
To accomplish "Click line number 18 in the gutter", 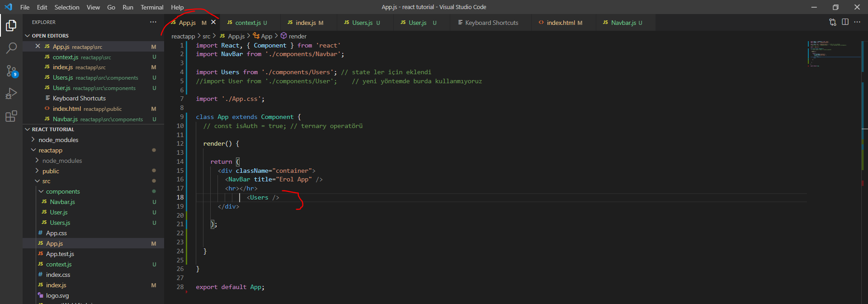I will [180, 197].
